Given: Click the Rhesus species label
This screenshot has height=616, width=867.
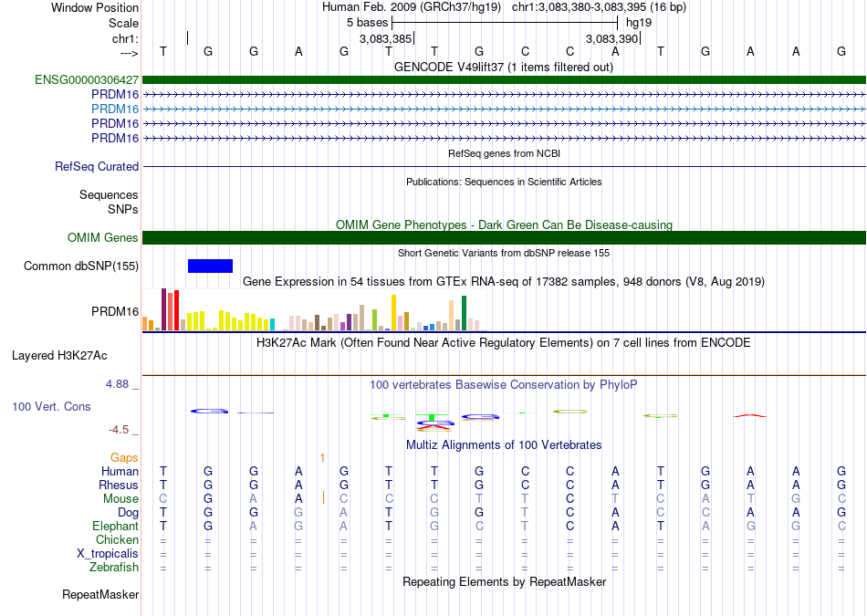Looking at the screenshot, I should (x=119, y=485).
